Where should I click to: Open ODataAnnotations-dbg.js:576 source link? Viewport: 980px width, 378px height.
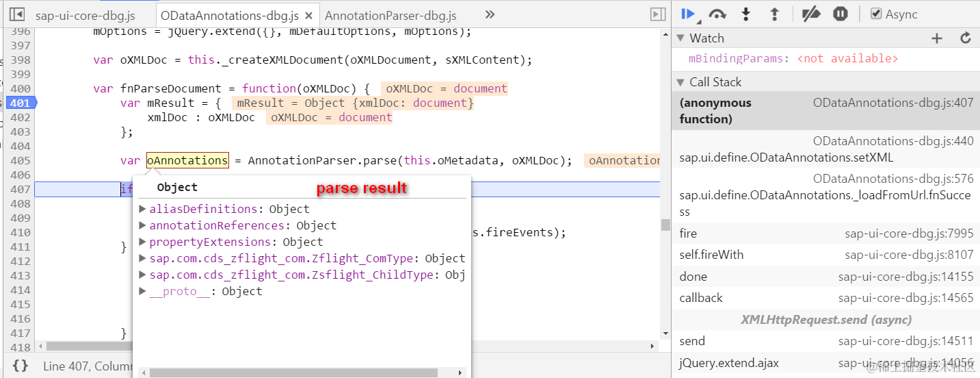pos(893,179)
